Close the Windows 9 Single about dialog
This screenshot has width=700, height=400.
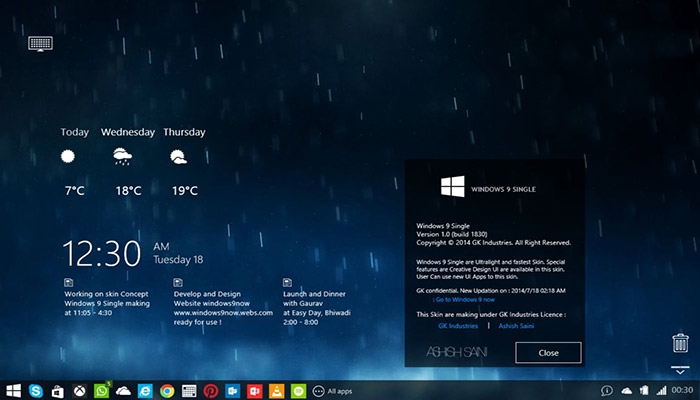[x=548, y=353]
